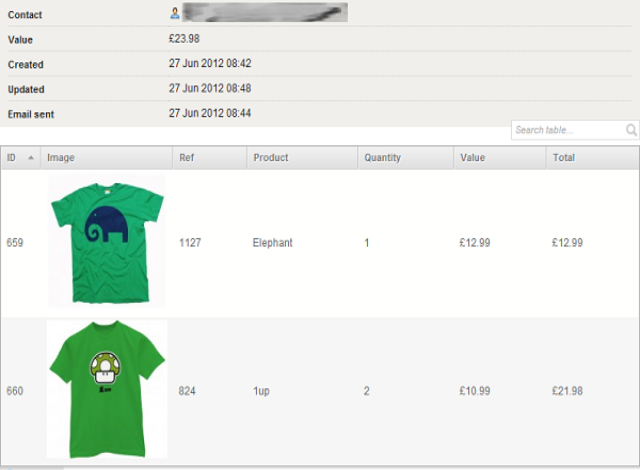Click Ref number 1127

[x=190, y=243]
